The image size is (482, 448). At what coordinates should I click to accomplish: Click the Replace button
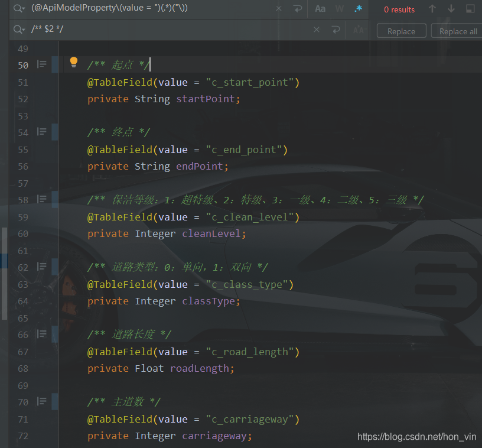click(x=401, y=31)
